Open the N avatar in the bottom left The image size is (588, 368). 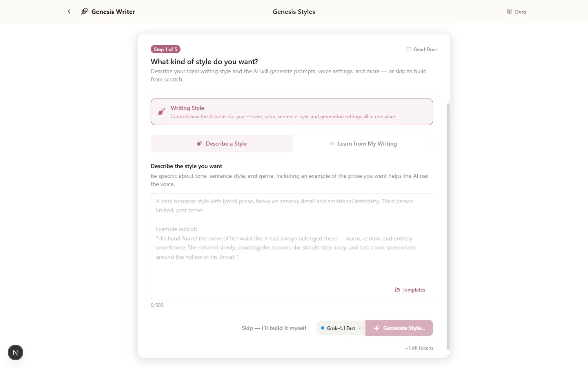(15, 352)
